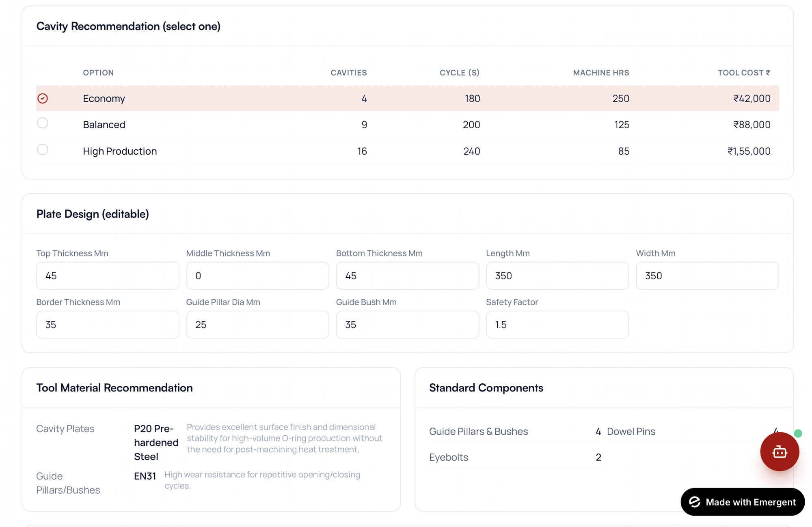Click the Top Thickness Mm field
This screenshot has width=812, height=527.
click(x=108, y=276)
